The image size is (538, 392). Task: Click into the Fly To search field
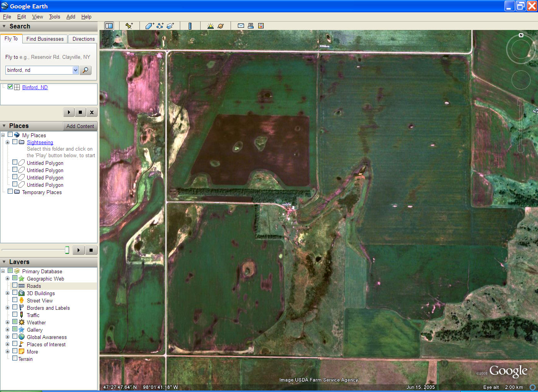click(39, 70)
